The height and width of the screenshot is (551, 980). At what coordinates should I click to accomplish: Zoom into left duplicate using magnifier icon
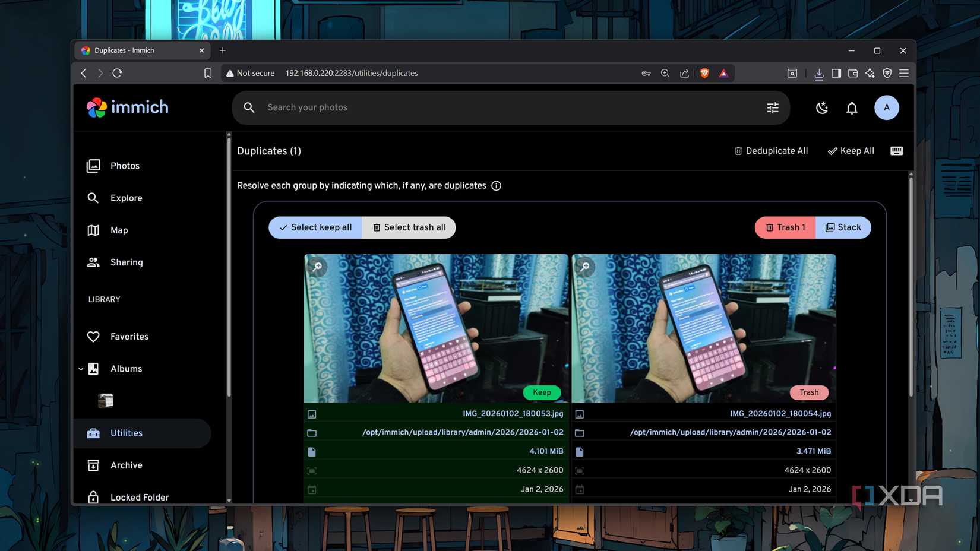coord(317,267)
